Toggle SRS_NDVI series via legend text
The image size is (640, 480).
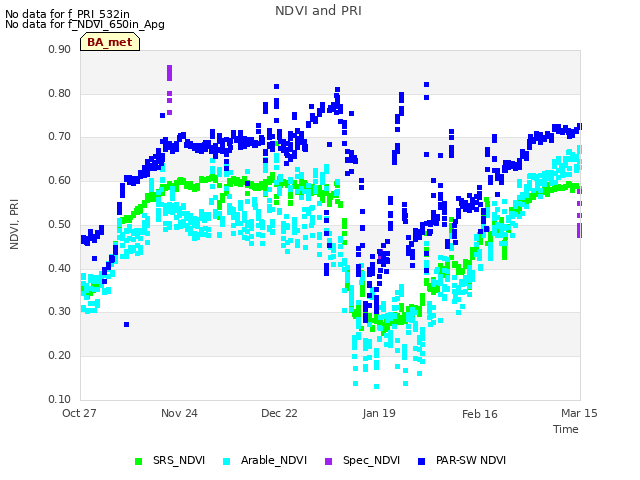click(179, 460)
